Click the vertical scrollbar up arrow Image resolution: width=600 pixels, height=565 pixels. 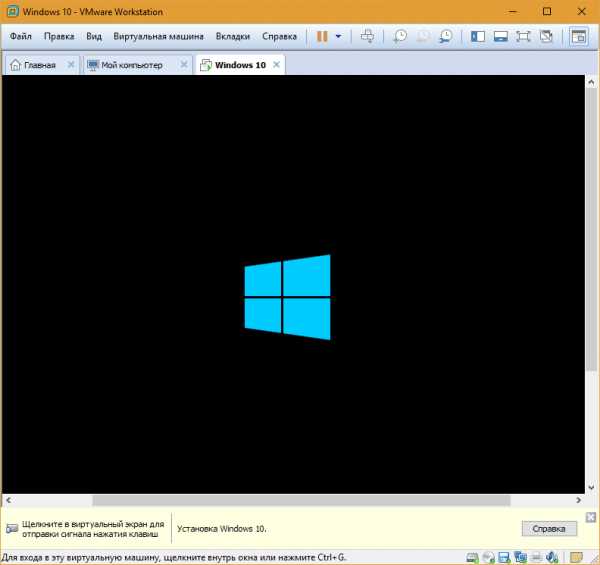591,82
